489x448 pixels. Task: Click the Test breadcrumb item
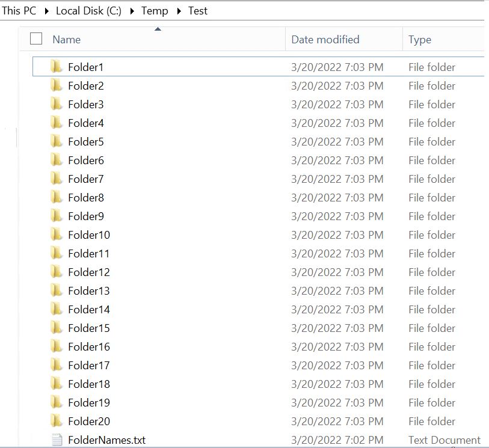(x=197, y=10)
